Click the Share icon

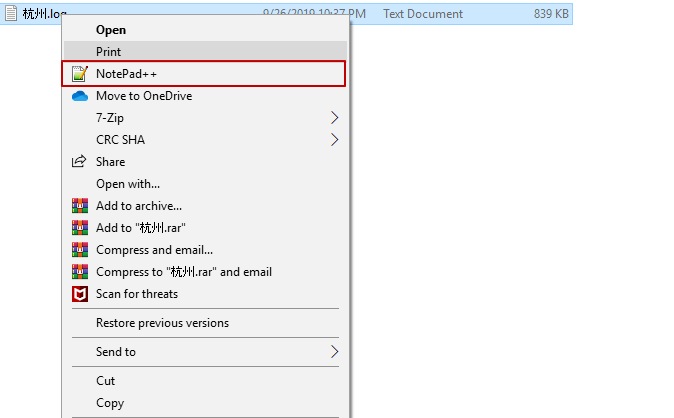pyautogui.click(x=80, y=162)
